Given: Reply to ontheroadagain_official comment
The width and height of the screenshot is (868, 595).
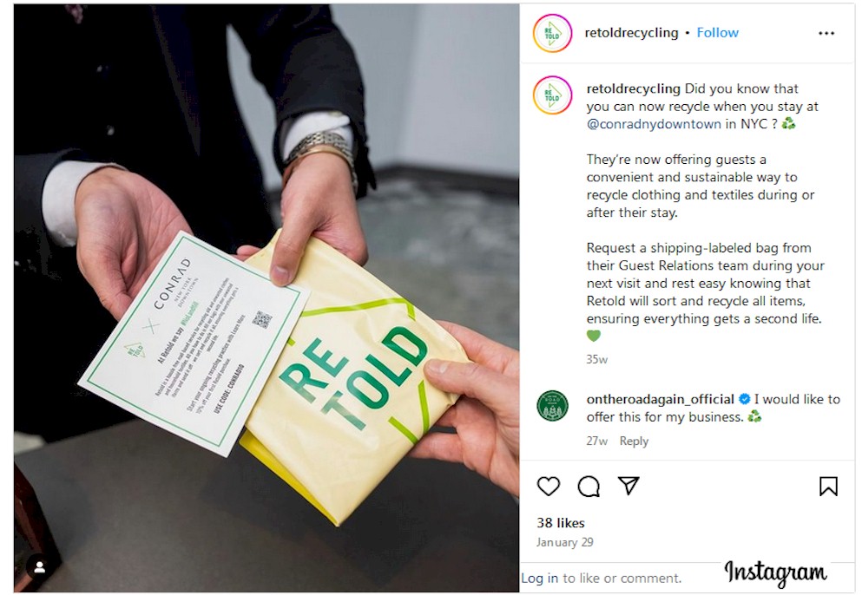Looking at the screenshot, I should click(x=634, y=441).
